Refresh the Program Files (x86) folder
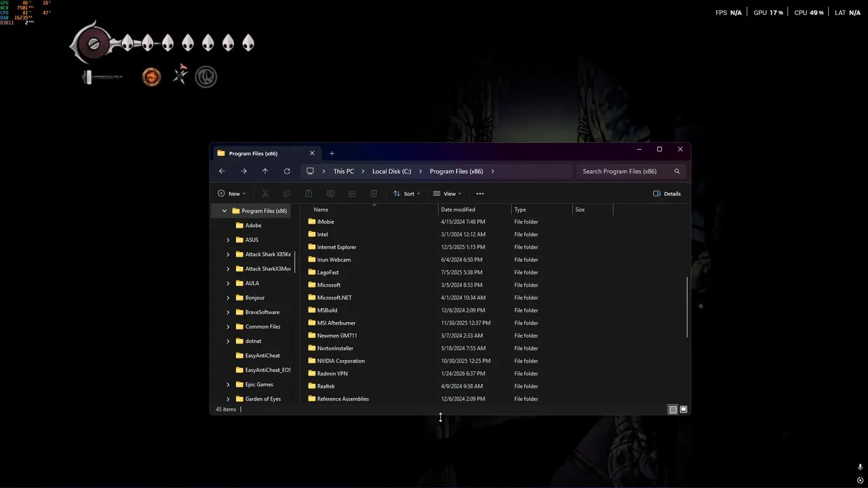The height and width of the screenshot is (488, 868). (287, 171)
